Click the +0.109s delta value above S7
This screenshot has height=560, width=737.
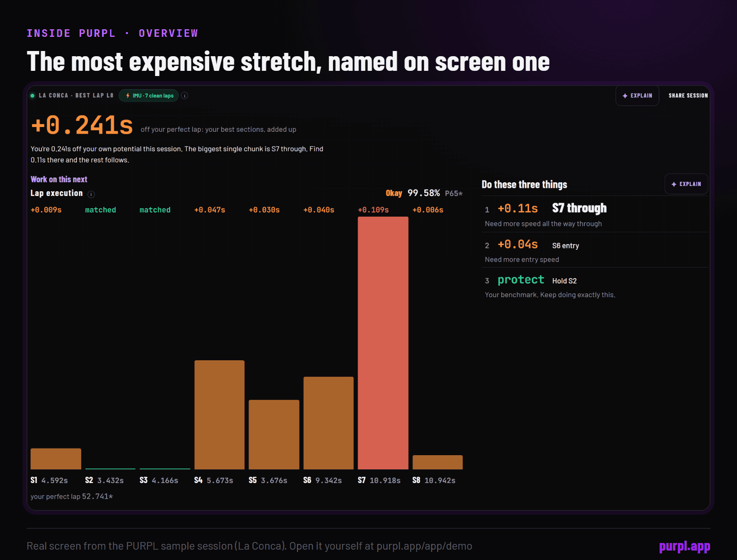coord(373,210)
